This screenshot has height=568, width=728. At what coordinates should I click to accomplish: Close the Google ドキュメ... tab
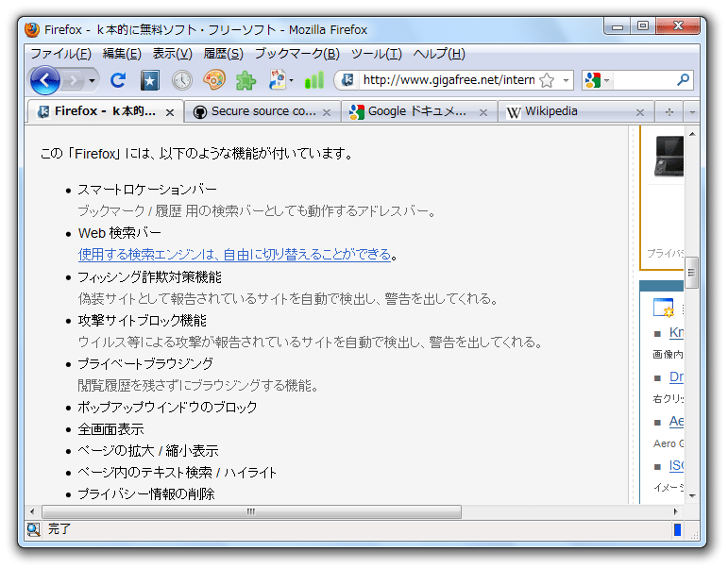pyautogui.click(x=483, y=112)
